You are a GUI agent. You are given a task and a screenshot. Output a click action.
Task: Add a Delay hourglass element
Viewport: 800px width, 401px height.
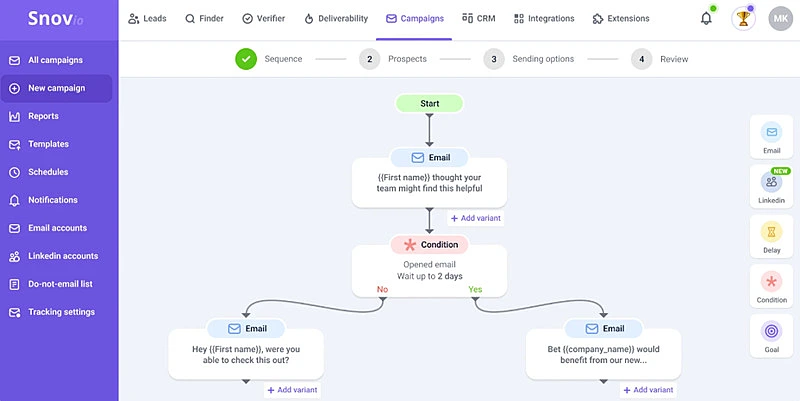(771, 237)
